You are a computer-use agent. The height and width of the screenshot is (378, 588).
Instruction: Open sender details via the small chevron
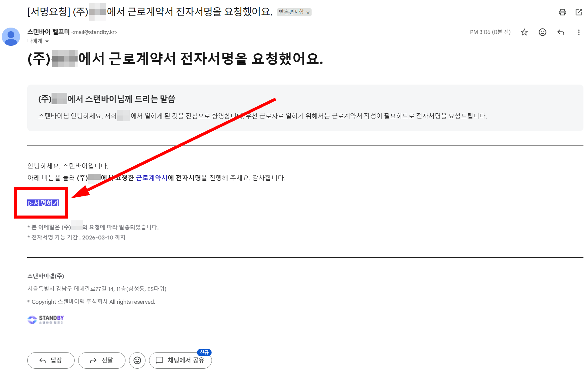pos(48,41)
